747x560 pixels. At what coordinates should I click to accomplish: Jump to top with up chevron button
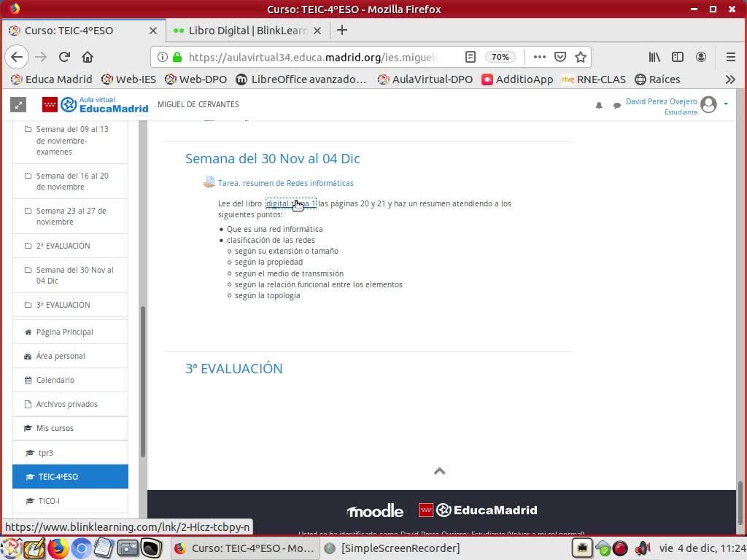[440, 471]
